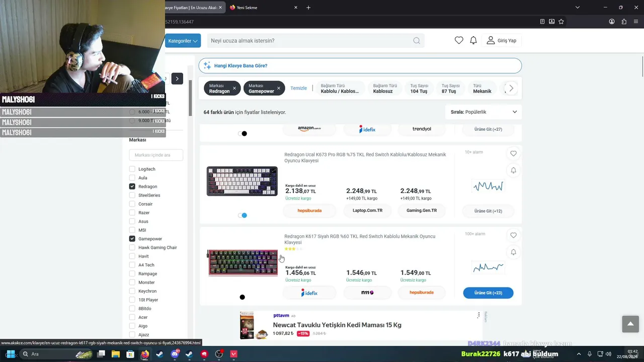Open the ad options three-dot menu

tap(479, 315)
